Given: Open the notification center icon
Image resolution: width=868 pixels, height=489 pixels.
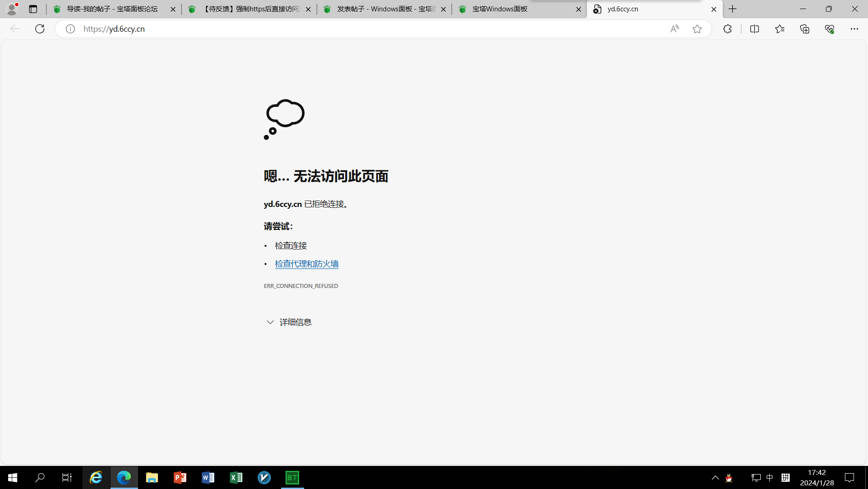Looking at the screenshot, I should pyautogui.click(x=849, y=478).
